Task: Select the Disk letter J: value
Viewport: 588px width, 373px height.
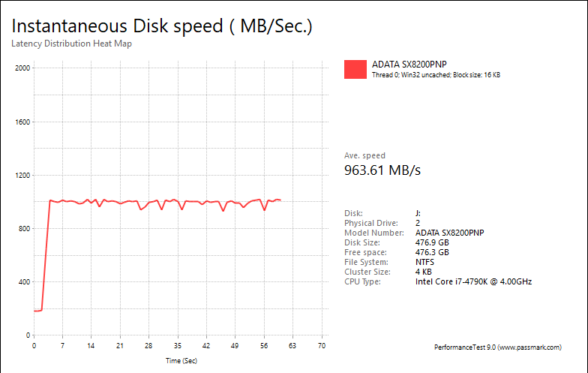Action: point(418,213)
